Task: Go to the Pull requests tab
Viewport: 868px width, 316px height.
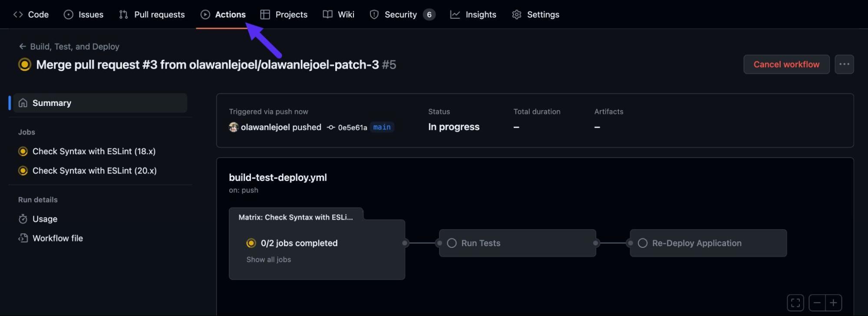Action: tap(152, 14)
